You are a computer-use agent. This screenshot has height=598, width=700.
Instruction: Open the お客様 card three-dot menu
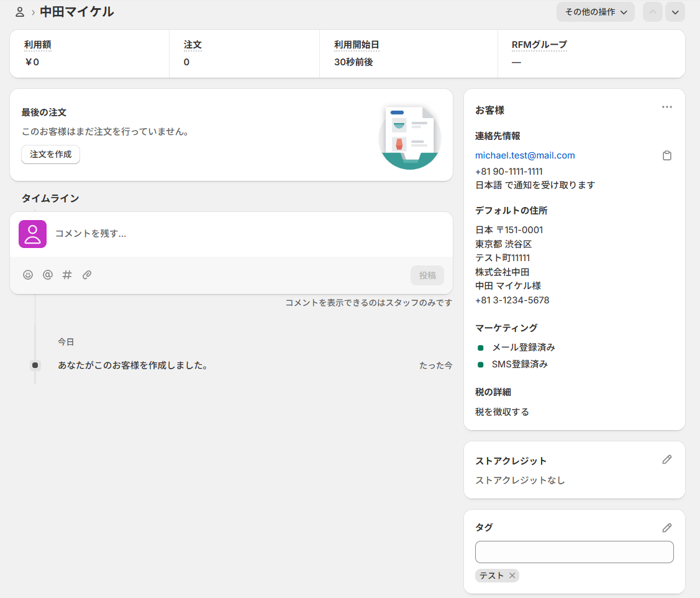pyautogui.click(x=667, y=107)
